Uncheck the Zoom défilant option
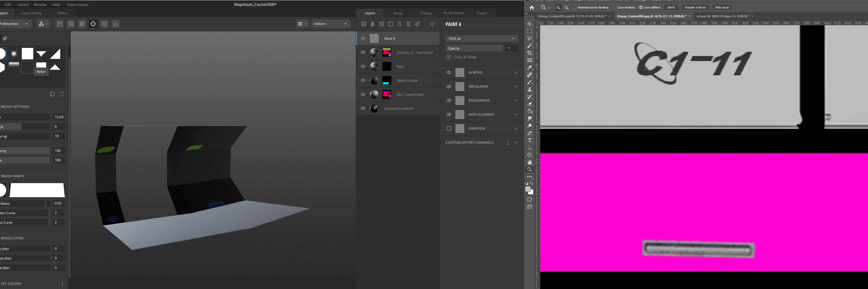The image size is (868, 289). click(x=641, y=7)
